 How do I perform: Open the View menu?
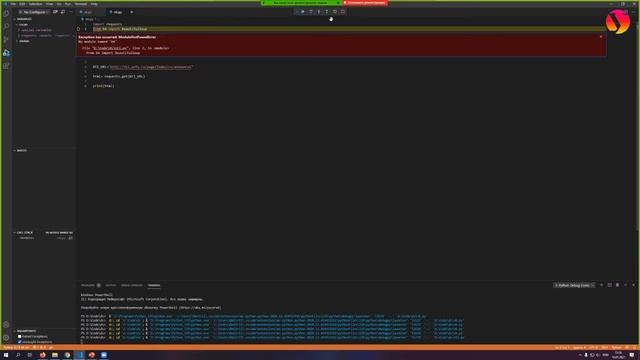click(49, 4)
